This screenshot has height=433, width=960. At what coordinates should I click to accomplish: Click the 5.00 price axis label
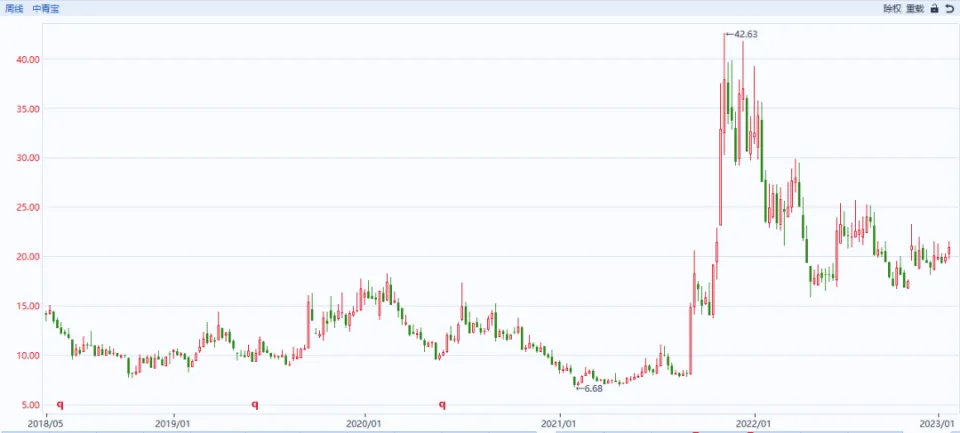[x=30, y=405]
